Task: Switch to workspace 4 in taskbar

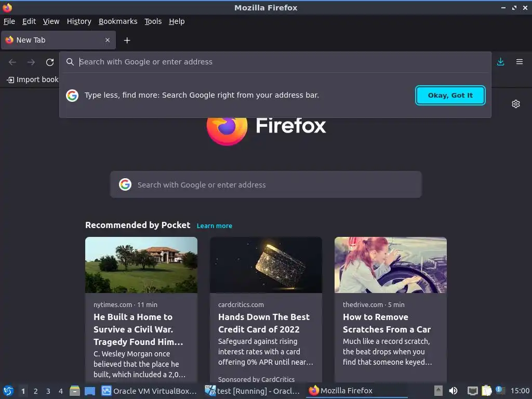Action: [61, 391]
